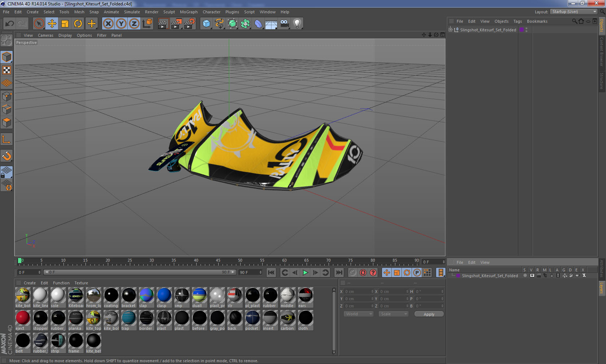This screenshot has height=364, width=606.
Task: Toggle Position keyframe recording button
Action: [x=386, y=272]
